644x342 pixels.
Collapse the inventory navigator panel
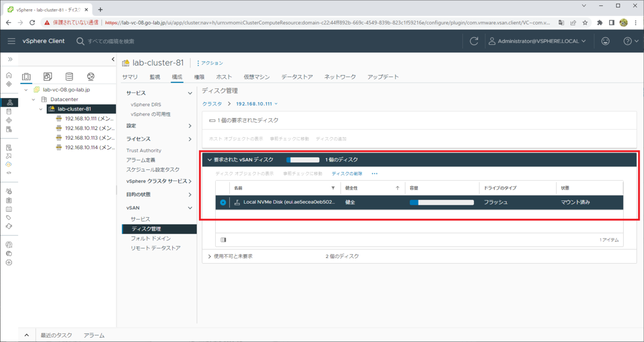click(x=113, y=59)
